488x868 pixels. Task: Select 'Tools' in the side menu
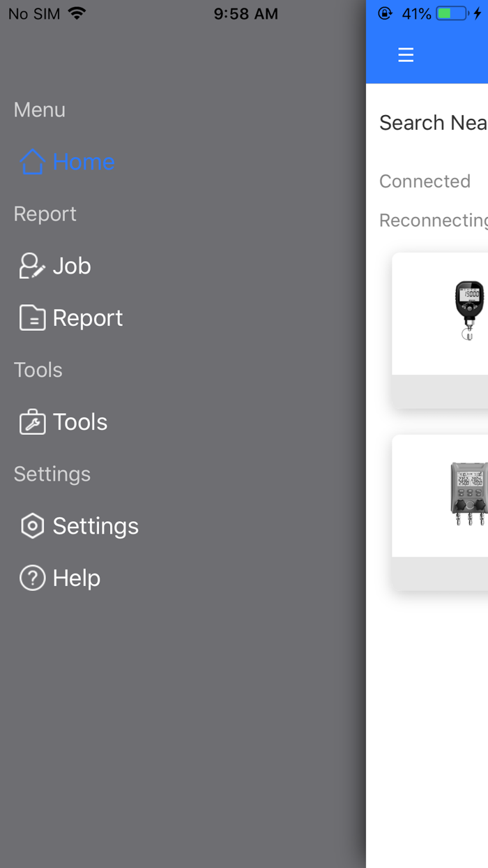point(79,421)
